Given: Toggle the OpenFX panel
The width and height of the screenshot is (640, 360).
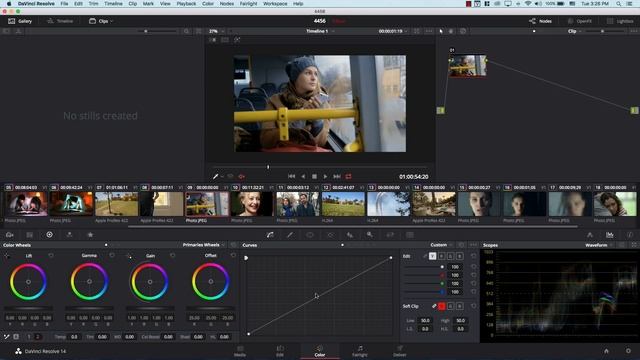Looking at the screenshot, I should pos(580,21).
